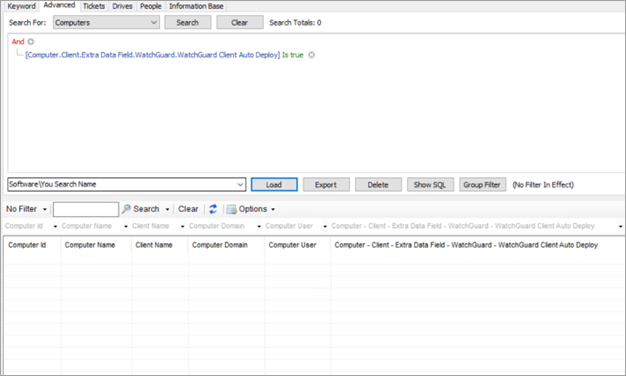Select the And operator in the query tree
626x376 pixels.
(x=18, y=42)
